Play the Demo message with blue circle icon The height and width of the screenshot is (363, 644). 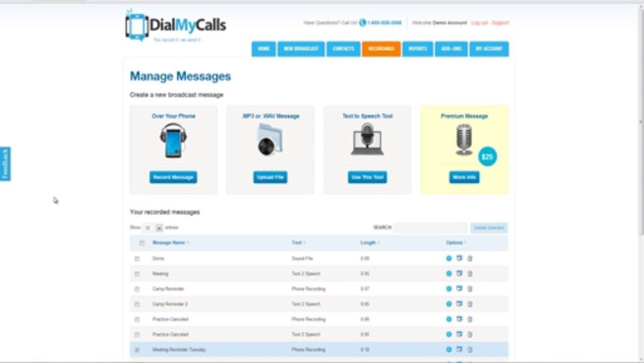449,259
